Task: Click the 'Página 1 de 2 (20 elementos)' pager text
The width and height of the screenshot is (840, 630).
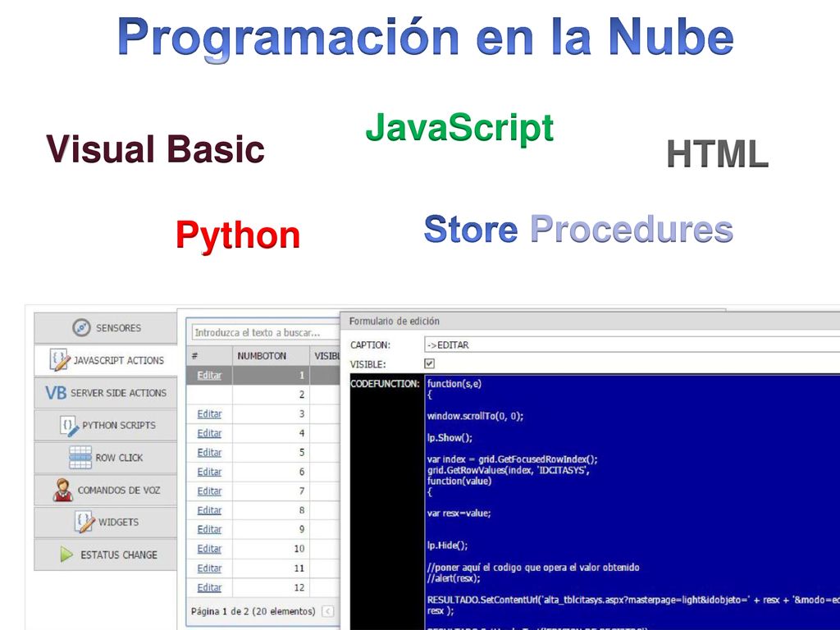Action: coord(253,611)
